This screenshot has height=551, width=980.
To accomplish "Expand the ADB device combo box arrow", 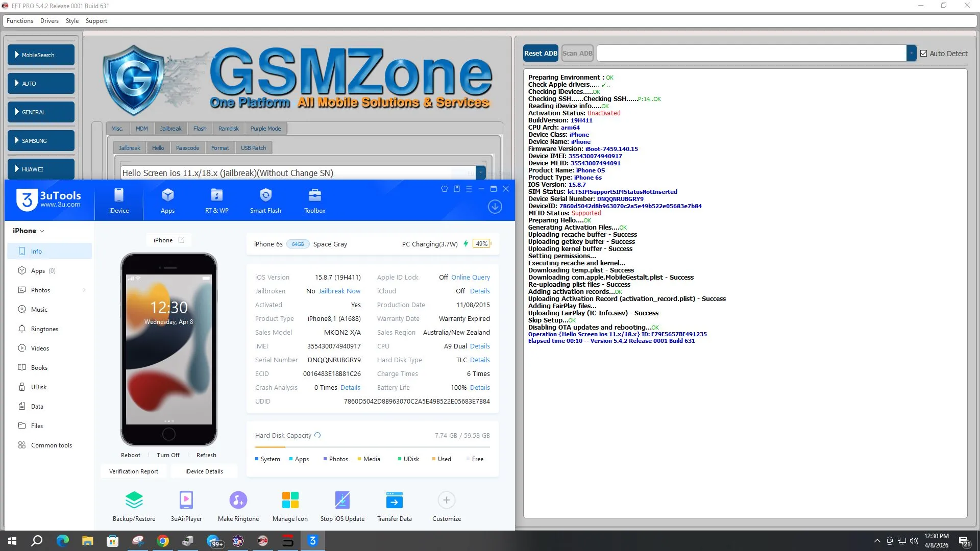I will [911, 53].
